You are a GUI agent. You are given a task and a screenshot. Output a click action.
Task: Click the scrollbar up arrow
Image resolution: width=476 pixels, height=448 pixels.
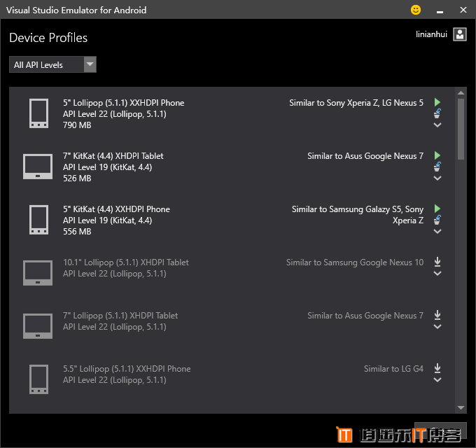click(x=461, y=92)
